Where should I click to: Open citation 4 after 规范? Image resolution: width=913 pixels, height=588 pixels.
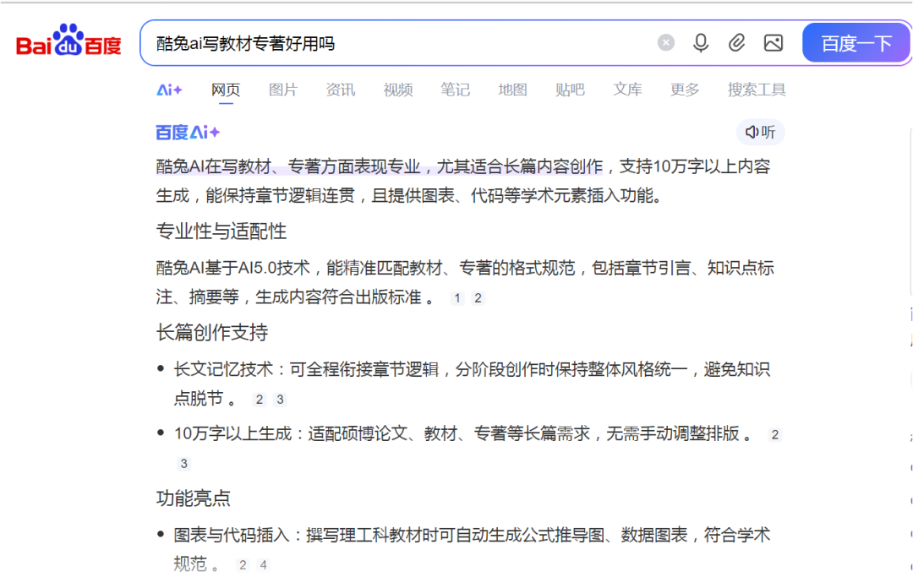(263, 564)
